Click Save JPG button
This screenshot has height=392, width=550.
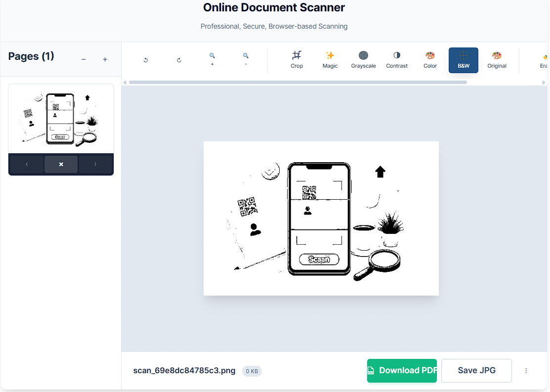click(476, 371)
